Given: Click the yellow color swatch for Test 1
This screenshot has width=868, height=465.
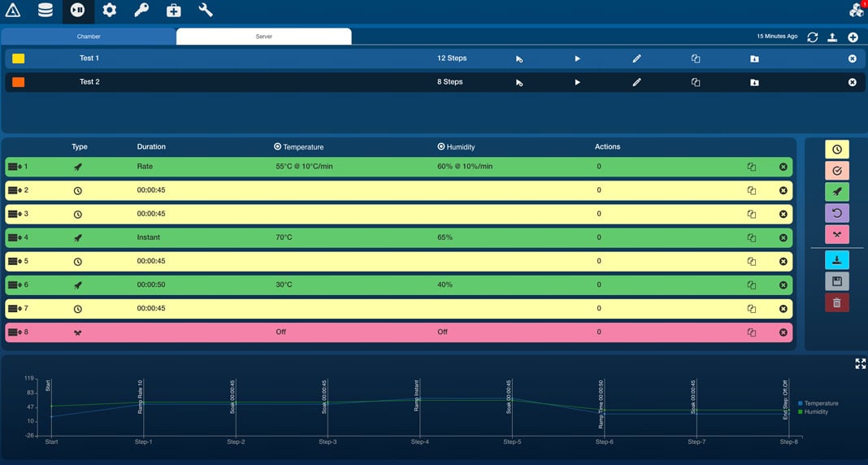Looking at the screenshot, I should (x=19, y=59).
